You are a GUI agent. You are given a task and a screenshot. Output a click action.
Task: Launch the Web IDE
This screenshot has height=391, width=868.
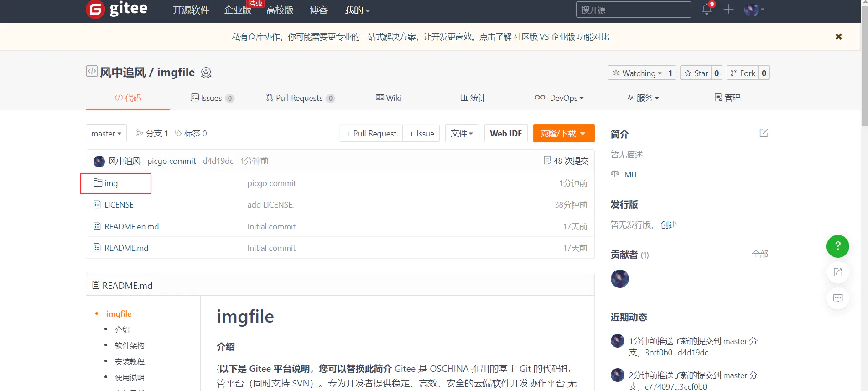coord(506,133)
